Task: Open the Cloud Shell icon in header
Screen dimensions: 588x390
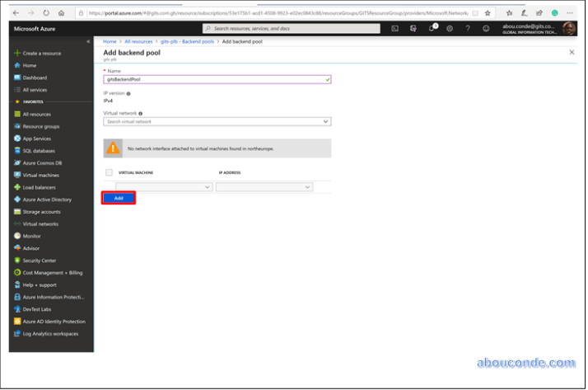Action: [395, 28]
